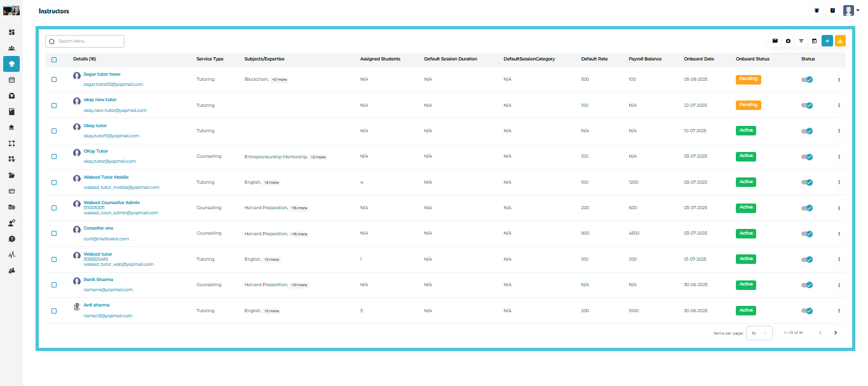Expand the items per page dropdown
The width and height of the screenshot is (868, 386).
(x=759, y=333)
